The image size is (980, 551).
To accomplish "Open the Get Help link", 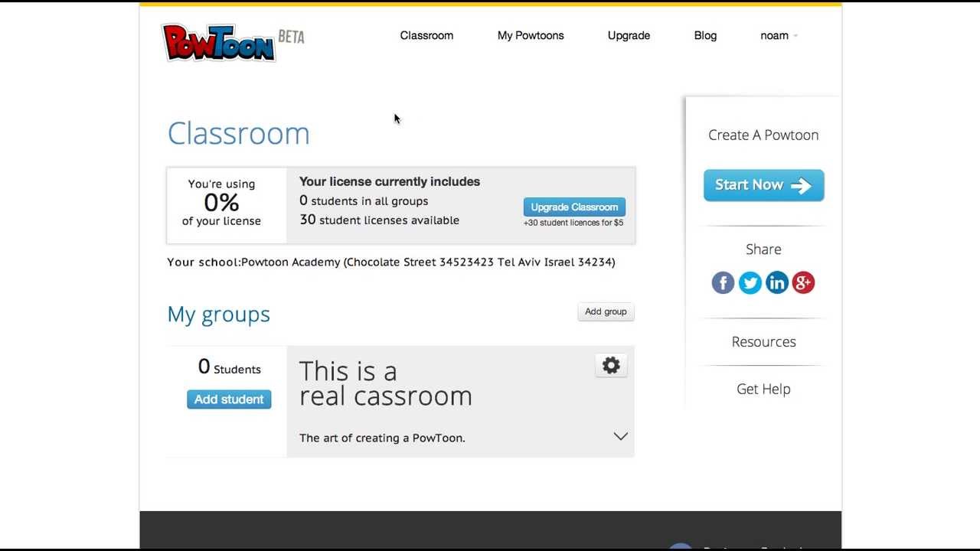I will pyautogui.click(x=763, y=390).
